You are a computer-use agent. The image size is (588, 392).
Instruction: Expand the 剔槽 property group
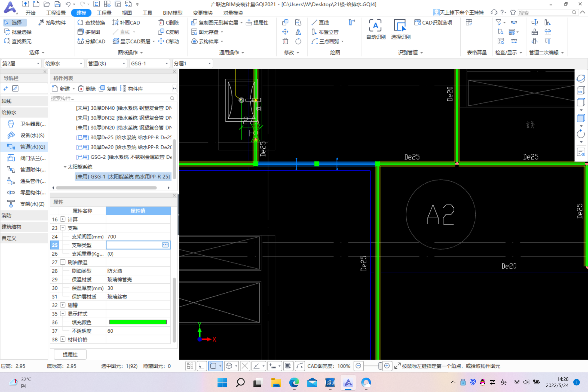[x=63, y=305]
